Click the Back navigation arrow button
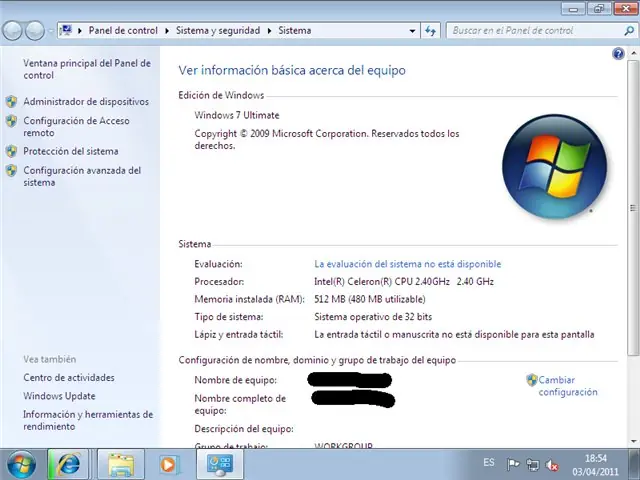The image size is (640, 480). [x=12, y=31]
